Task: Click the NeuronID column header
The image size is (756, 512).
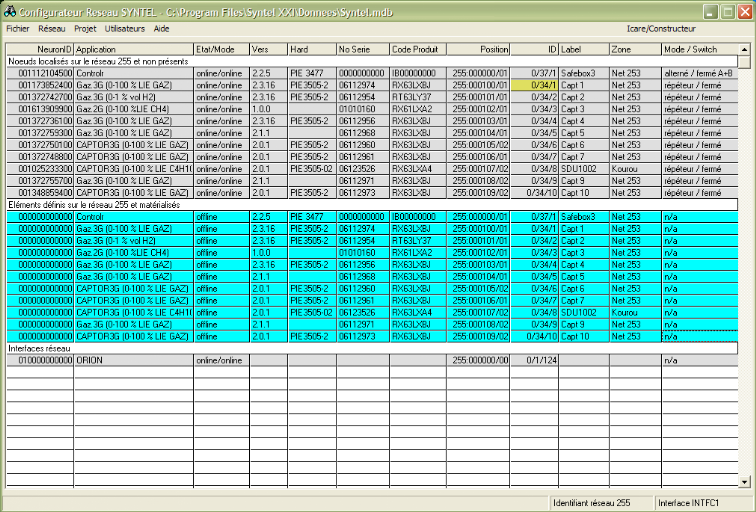Action: click(40, 48)
